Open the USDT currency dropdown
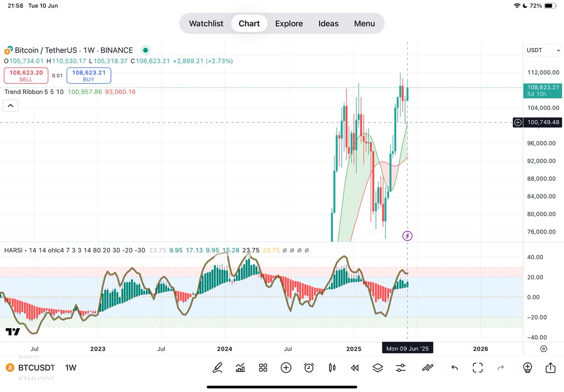 pyautogui.click(x=543, y=50)
